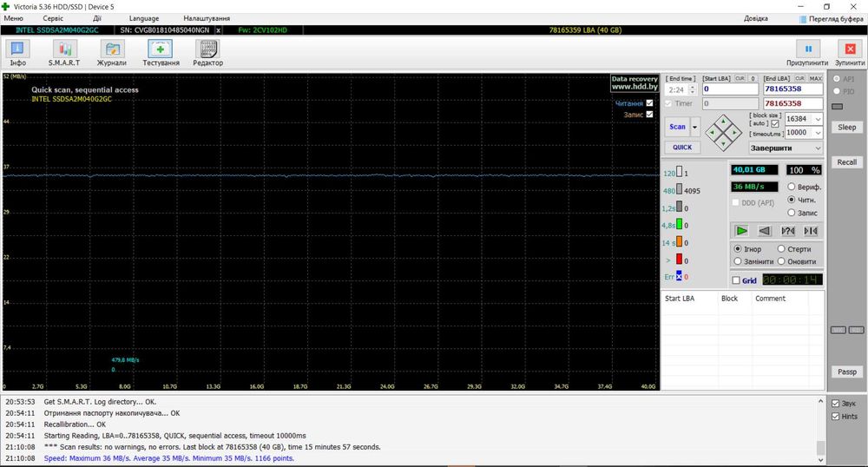Click the red error-block color swatch

coord(681,260)
